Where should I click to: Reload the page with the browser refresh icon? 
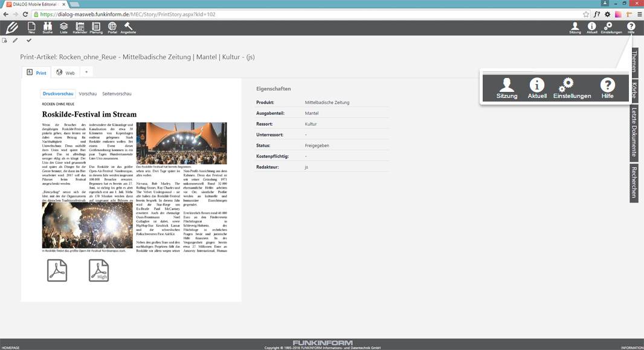[25, 15]
